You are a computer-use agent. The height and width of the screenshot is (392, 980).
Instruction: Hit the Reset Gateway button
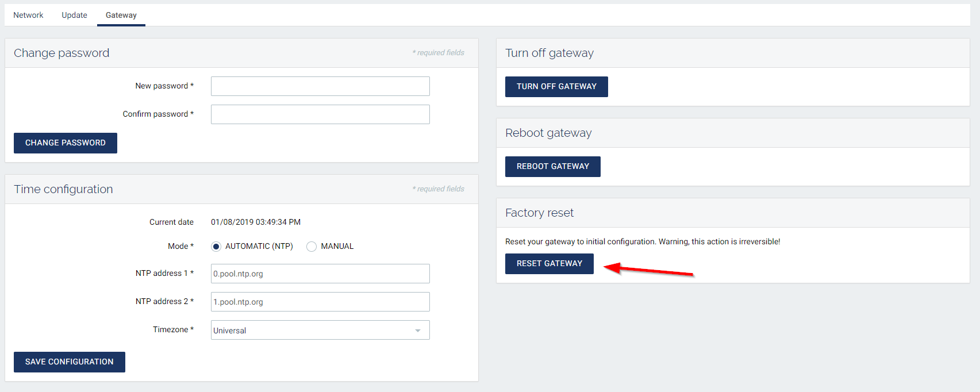click(549, 264)
